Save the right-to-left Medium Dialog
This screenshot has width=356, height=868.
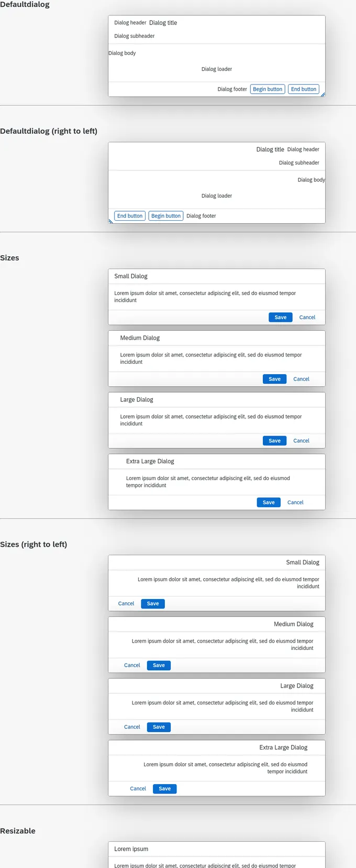pyautogui.click(x=159, y=665)
